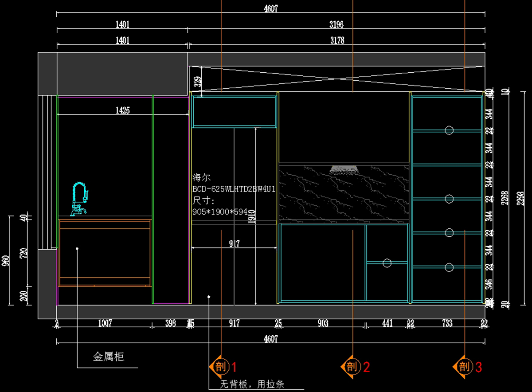Click the 金属柜 leader label
Screen dimensions: 532x392
pyautogui.click(x=108, y=357)
